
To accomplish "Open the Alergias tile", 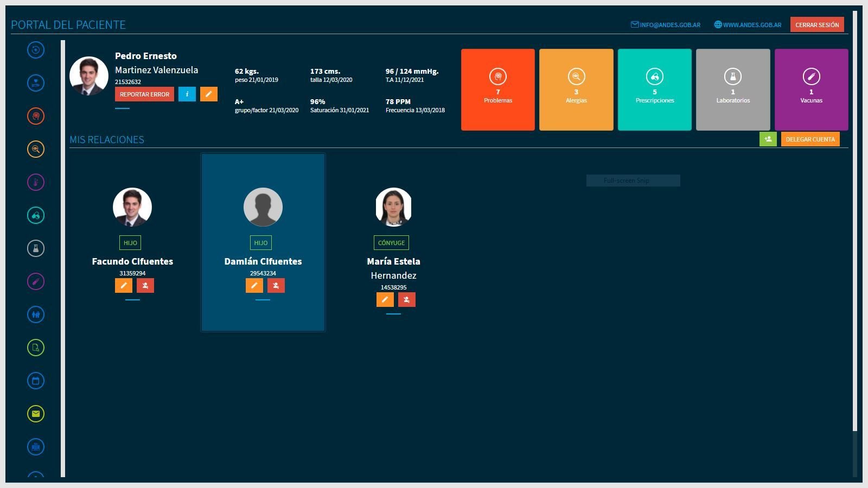I will coord(576,90).
